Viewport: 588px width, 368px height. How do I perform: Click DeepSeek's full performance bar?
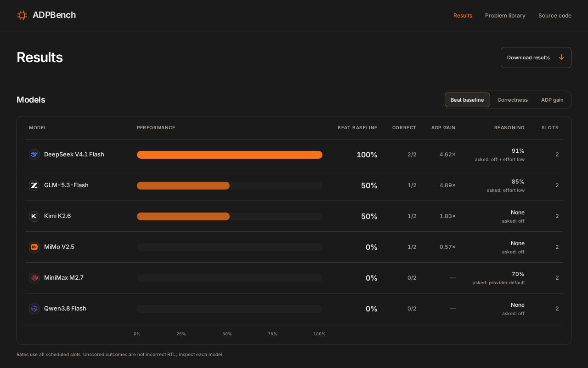230,155
